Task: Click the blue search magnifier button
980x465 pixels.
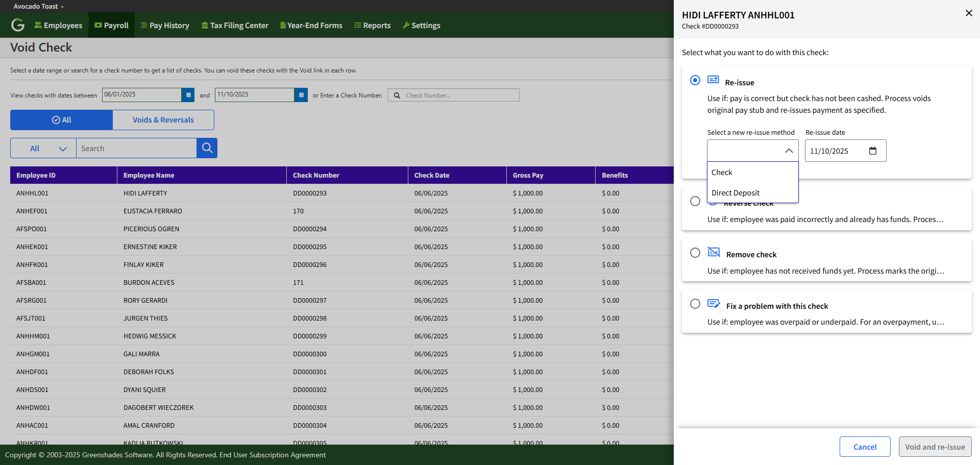Action: [207, 148]
